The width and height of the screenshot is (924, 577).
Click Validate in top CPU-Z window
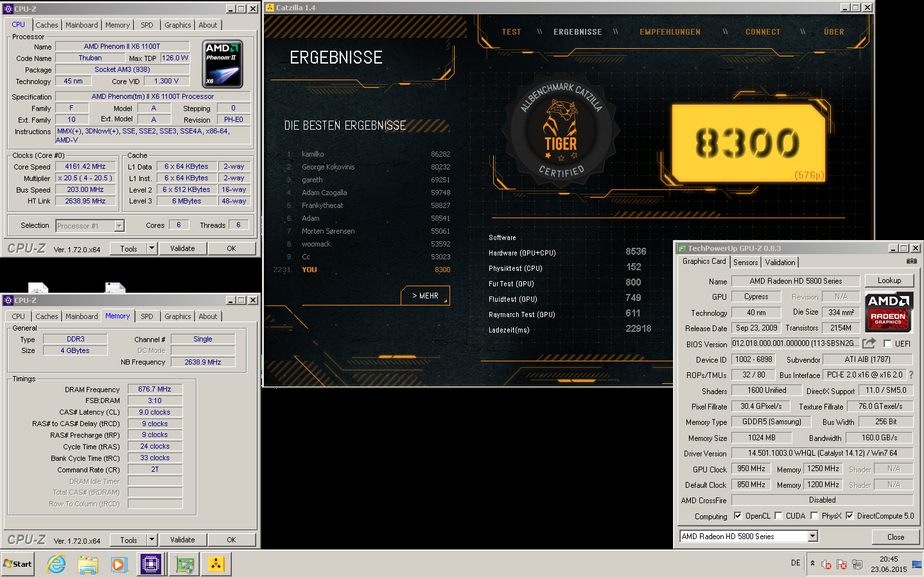click(182, 248)
